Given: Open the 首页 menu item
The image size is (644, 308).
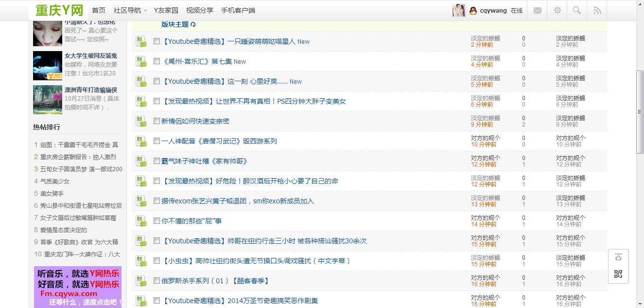Looking at the screenshot, I should (99, 10).
